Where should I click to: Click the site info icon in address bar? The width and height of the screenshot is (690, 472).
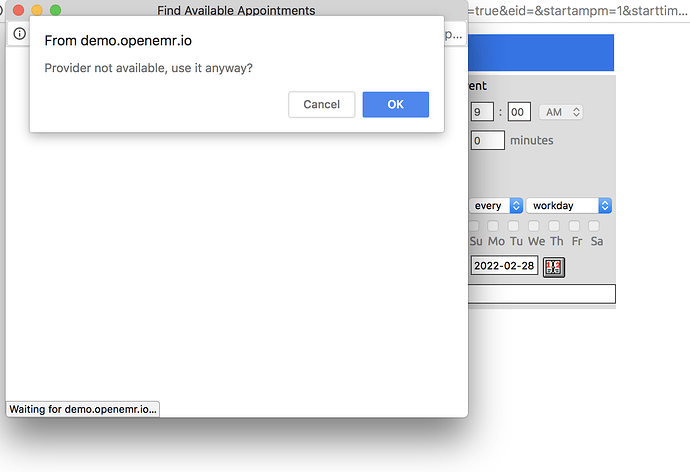click(x=19, y=33)
